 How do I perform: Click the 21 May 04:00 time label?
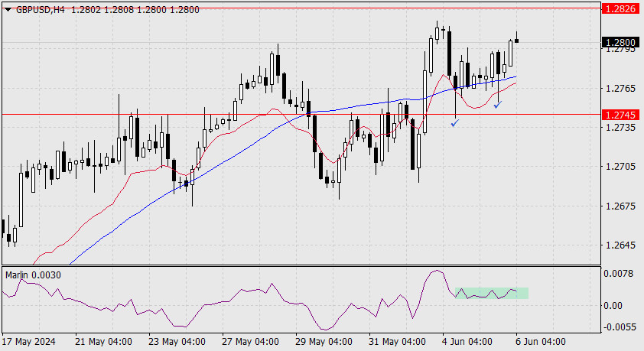point(103,342)
